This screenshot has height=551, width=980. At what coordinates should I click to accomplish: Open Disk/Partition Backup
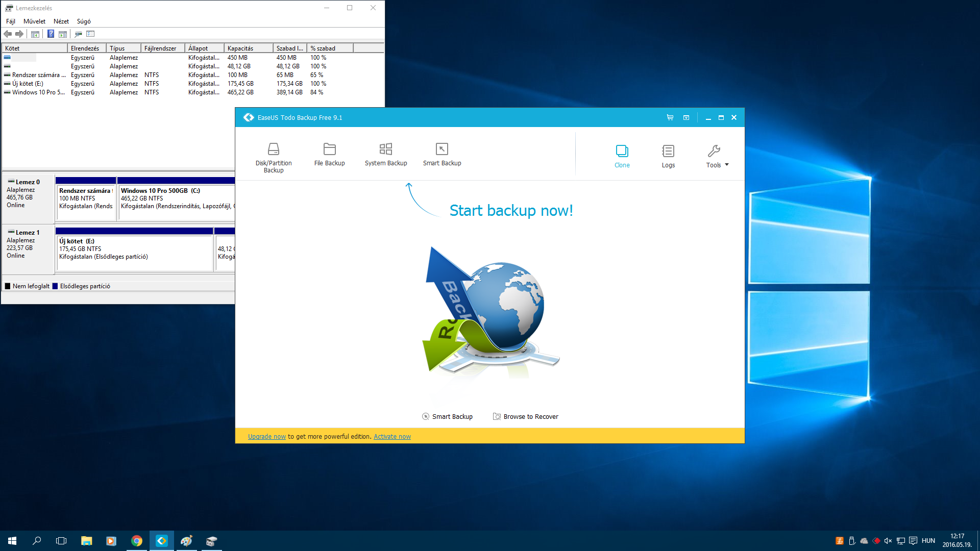274,158
